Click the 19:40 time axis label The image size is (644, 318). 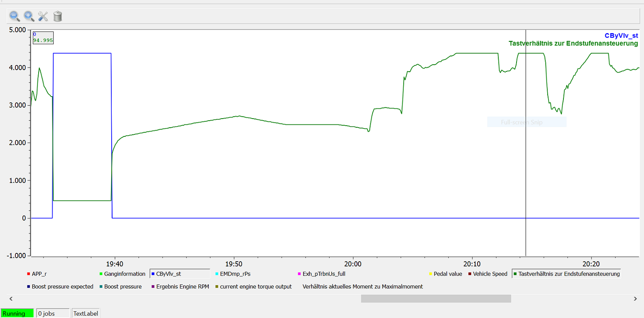[114, 264]
